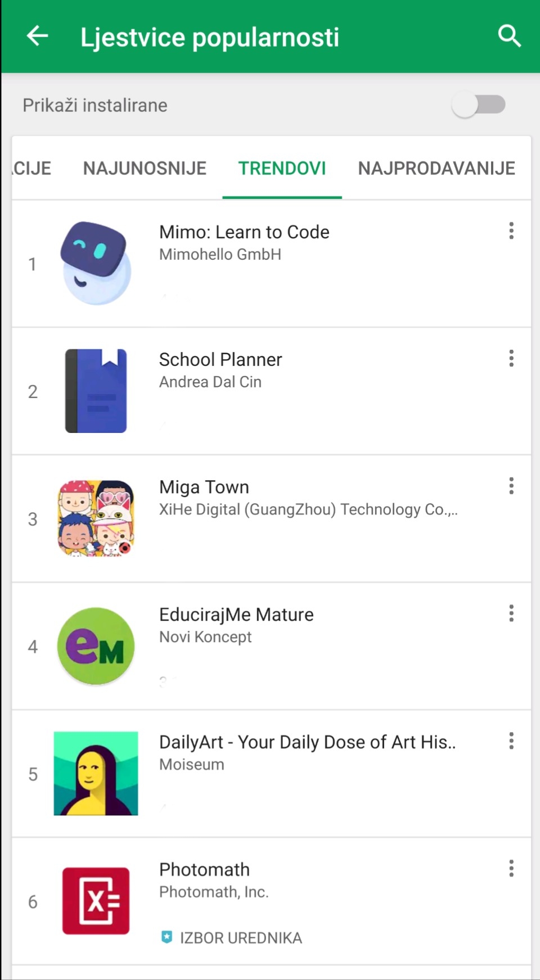Tap the IZBOR UREDNIKA badge
The height and width of the screenshot is (980, 540).
pos(232,938)
